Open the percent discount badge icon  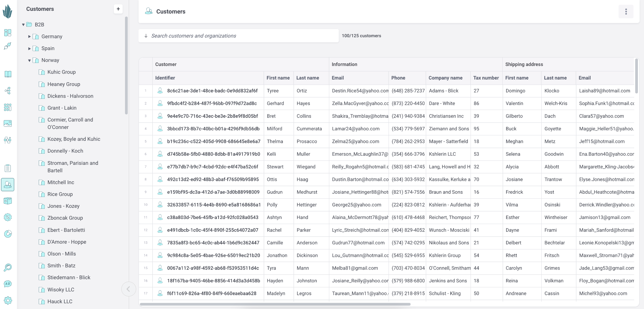(7, 217)
